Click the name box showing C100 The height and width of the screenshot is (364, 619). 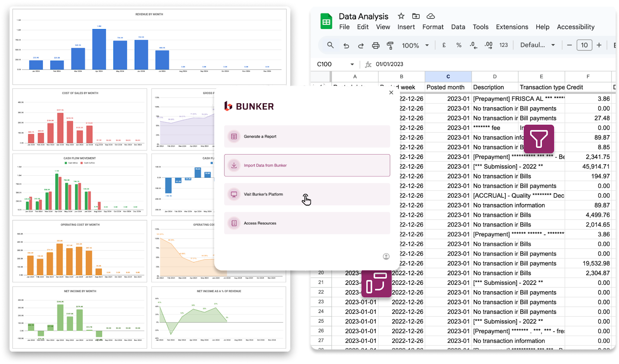(324, 64)
